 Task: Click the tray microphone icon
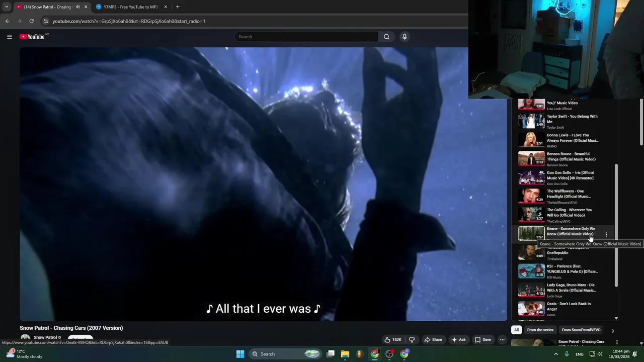pyautogui.click(x=567, y=354)
